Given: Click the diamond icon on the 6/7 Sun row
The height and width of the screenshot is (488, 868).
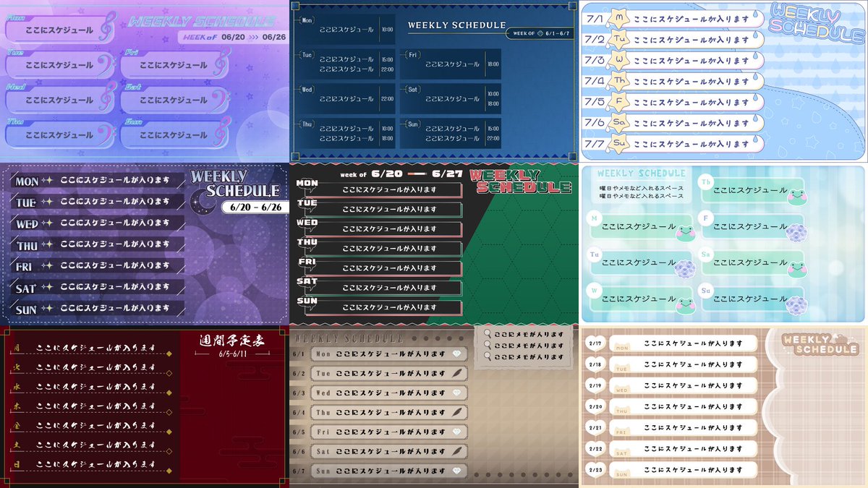Looking at the screenshot, I should click(456, 471).
